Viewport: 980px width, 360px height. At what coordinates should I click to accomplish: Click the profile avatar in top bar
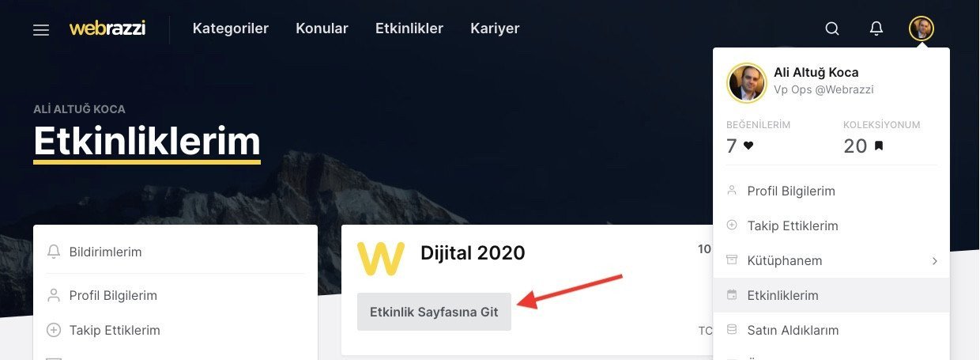click(x=922, y=29)
